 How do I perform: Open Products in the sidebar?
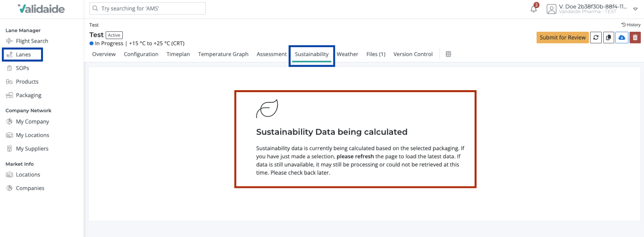[x=23, y=82]
